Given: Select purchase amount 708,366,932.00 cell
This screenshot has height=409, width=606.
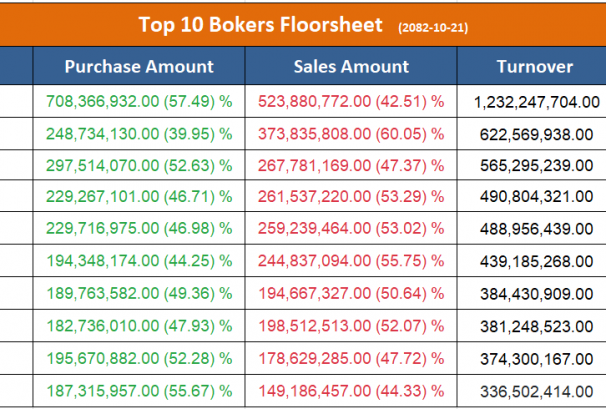Looking at the screenshot, I should (x=139, y=101).
